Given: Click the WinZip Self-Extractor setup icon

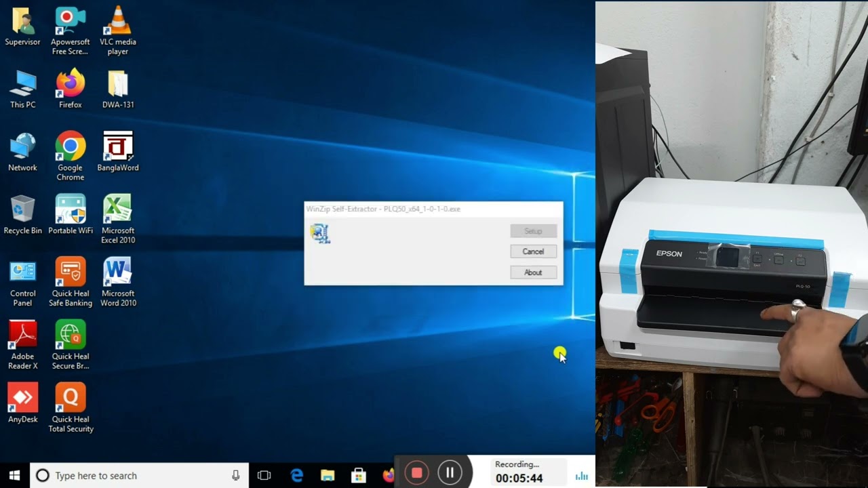Looking at the screenshot, I should click(x=320, y=233).
